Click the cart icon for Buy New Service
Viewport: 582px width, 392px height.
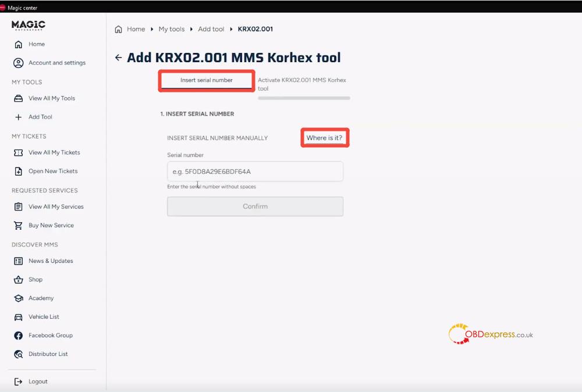point(18,226)
